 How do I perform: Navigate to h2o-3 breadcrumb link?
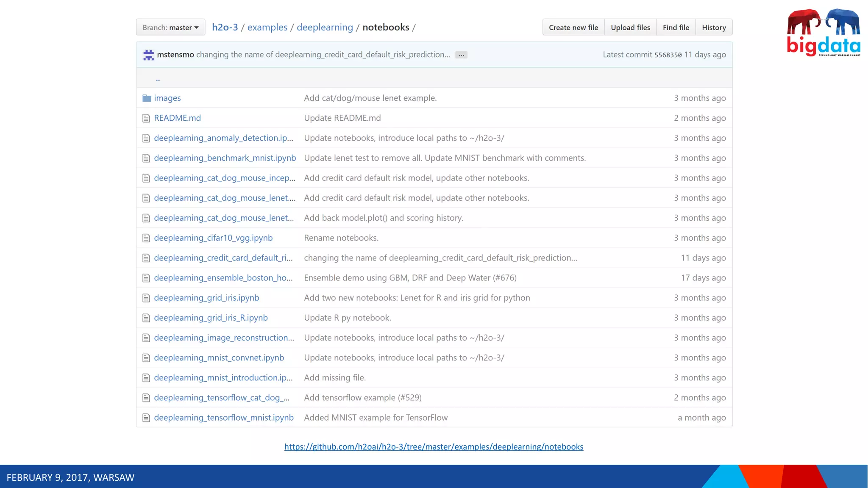[x=225, y=27]
